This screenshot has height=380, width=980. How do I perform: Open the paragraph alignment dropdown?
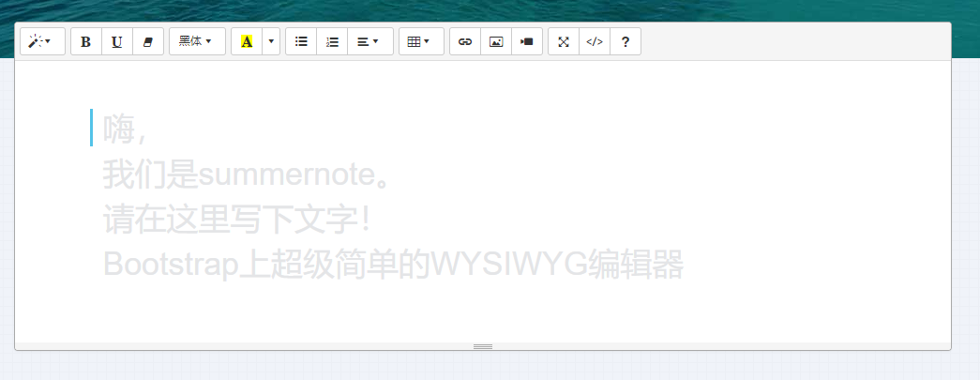click(x=370, y=41)
